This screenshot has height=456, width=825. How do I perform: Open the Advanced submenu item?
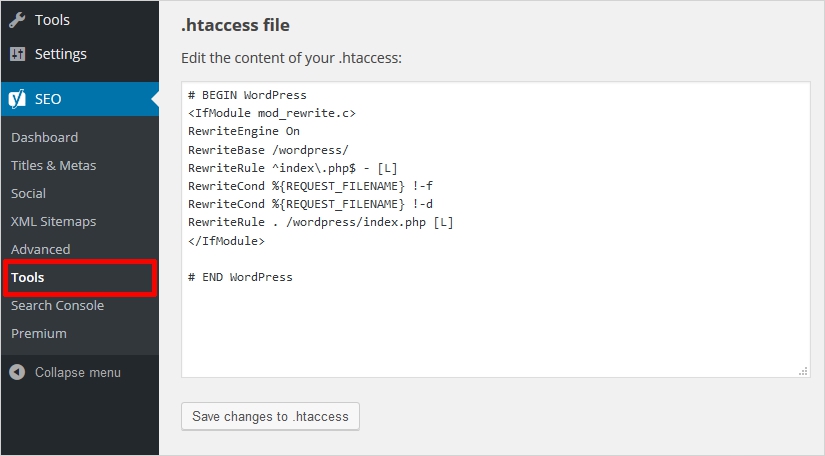pos(40,249)
